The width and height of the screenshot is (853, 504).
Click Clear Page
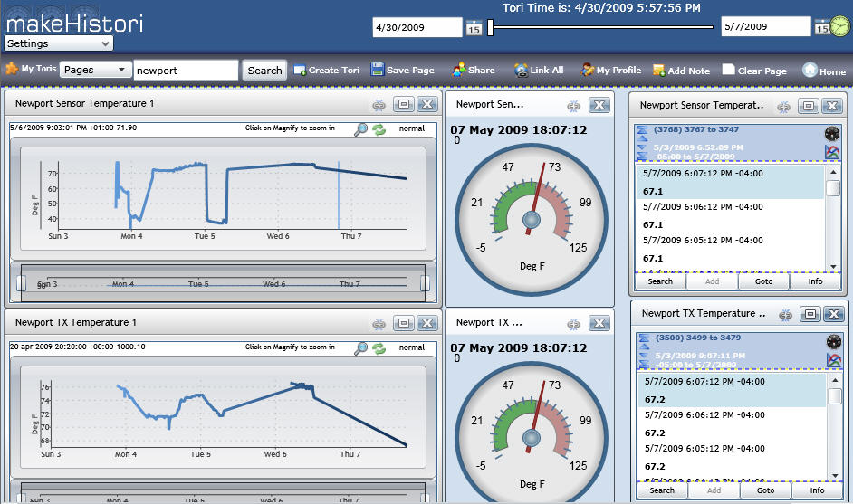pos(754,71)
